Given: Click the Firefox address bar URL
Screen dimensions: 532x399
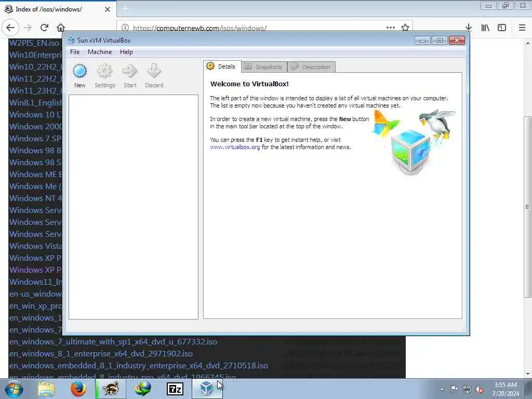Looking at the screenshot, I should (199, 28).
